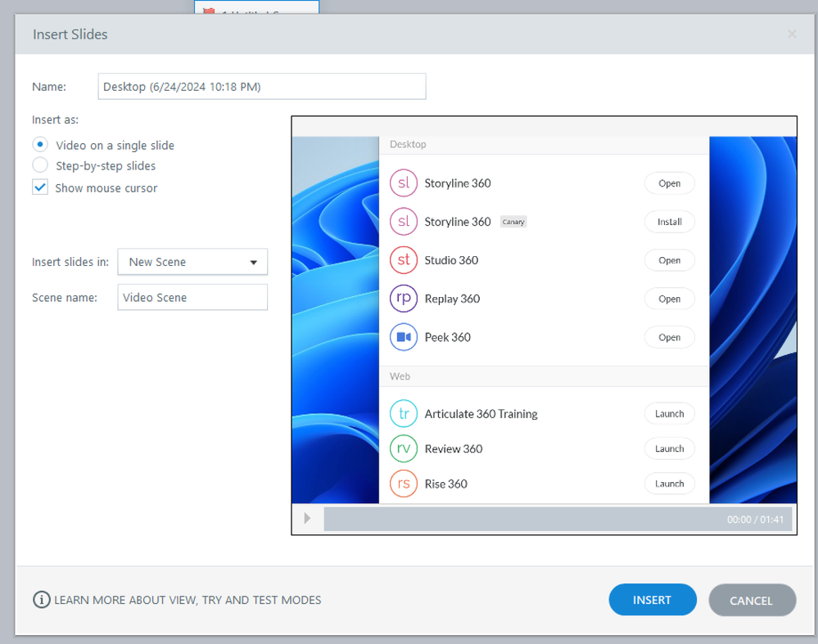Select Video on a single slide option

(x=40, y=145)
